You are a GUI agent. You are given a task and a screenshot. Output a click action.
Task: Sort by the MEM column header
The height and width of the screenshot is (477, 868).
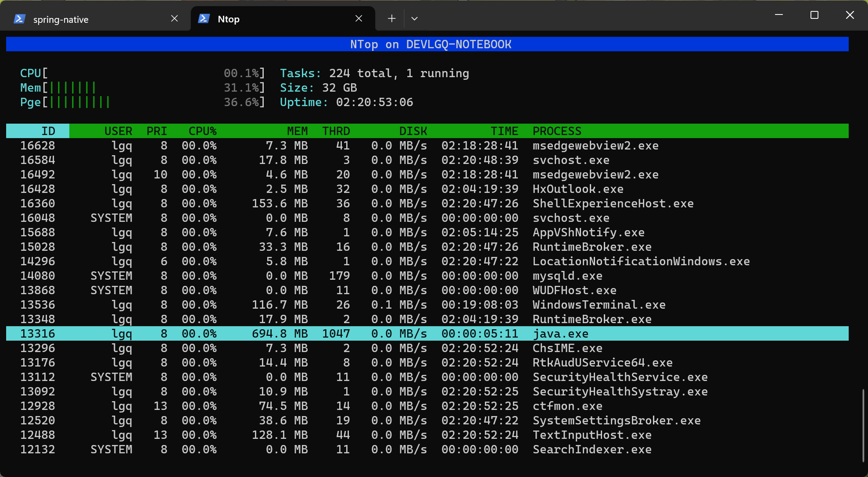[x=297, y=131]
